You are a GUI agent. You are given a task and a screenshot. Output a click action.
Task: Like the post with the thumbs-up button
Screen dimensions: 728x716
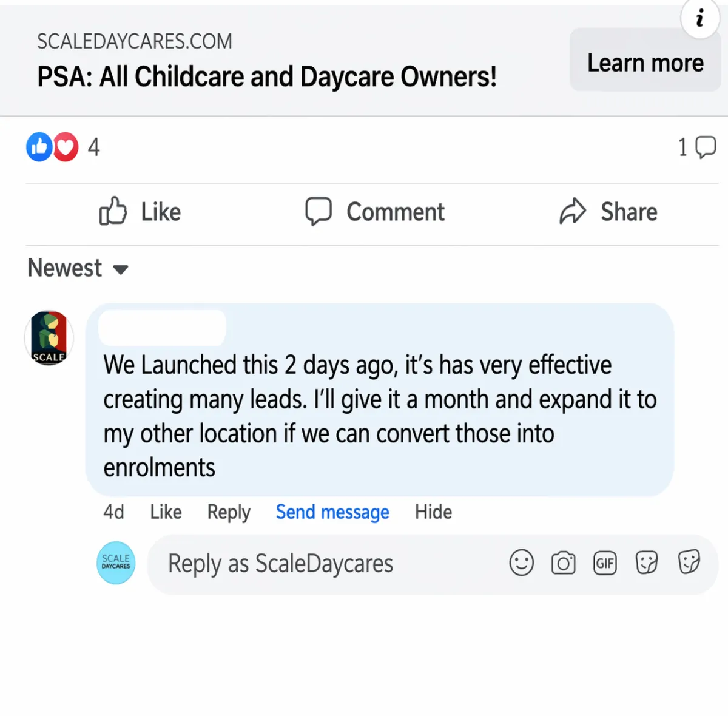tap(140, 212)
